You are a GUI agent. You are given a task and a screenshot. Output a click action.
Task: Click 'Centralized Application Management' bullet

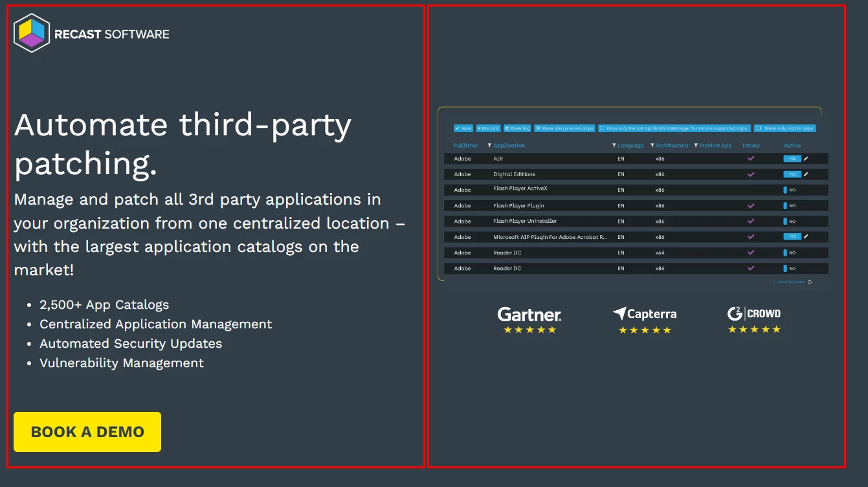[156, 324]
